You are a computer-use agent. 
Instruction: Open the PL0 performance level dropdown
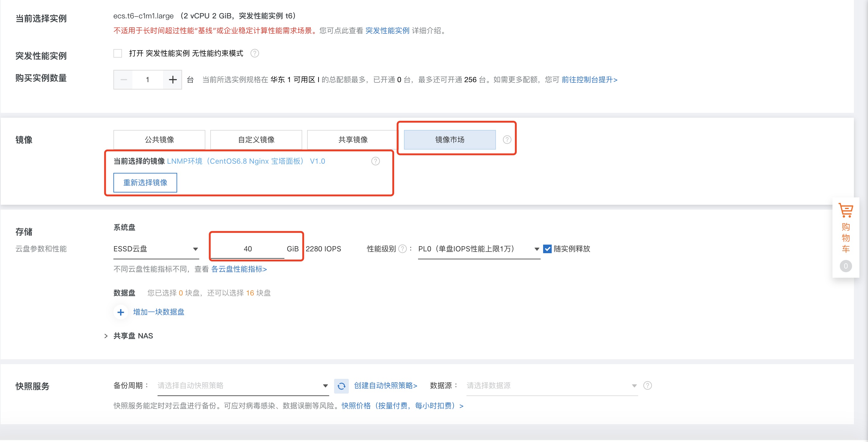click(x=479, y=249)
